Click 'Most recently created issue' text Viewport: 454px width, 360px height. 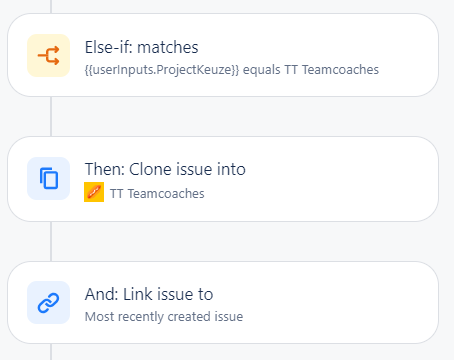pos(164,317)
